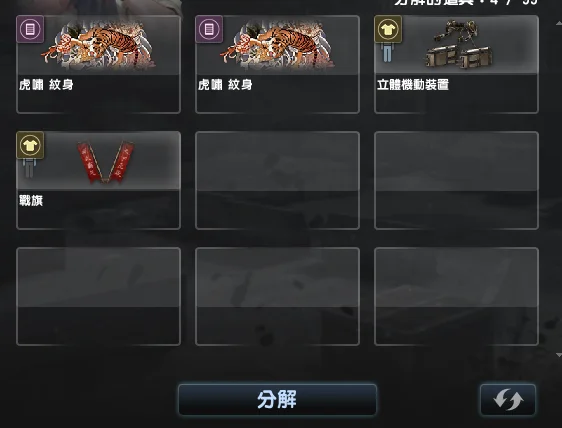Click the empty slot in bottom-middle row
562x428 pixels.
(277, 296)
